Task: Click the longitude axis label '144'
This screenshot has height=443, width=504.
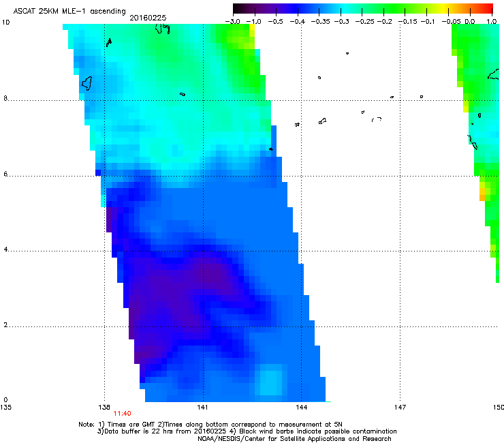Action: (x=301, y=408)
